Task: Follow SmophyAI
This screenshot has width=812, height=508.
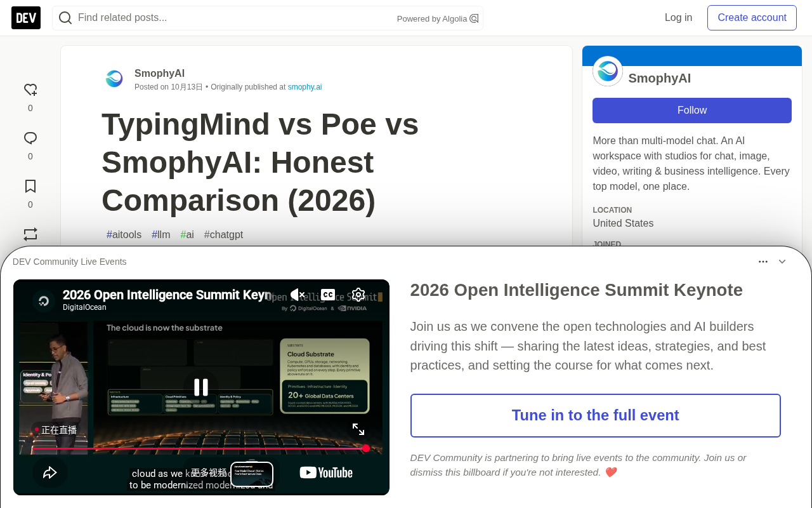Action: coord(691,110)
